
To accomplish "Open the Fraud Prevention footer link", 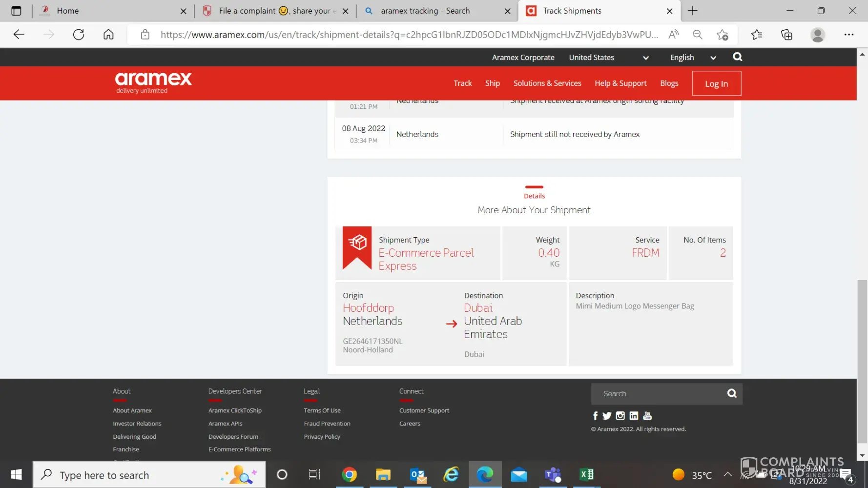I will (327, 424).
